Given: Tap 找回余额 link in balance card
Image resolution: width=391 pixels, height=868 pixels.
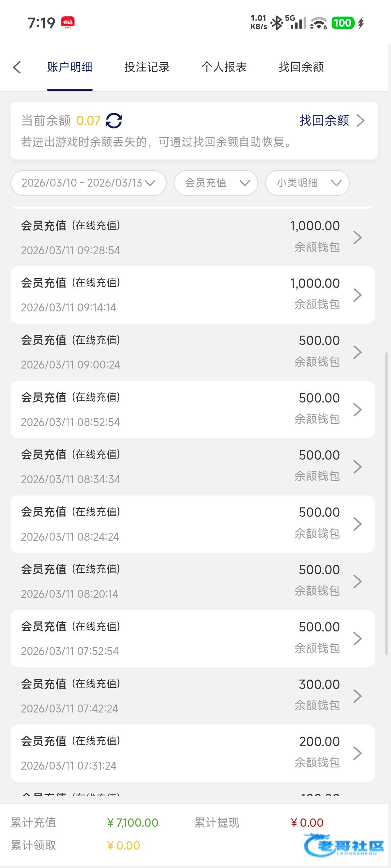Looking at the screenshot, I should tap(331, 120).
